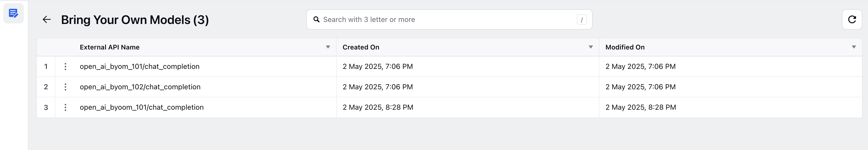This screenshot has height=150, width=868.
Task: Select open_ai_byom_101/chat_completion entry
Action: pyautogui.click(x=140, y=67)
